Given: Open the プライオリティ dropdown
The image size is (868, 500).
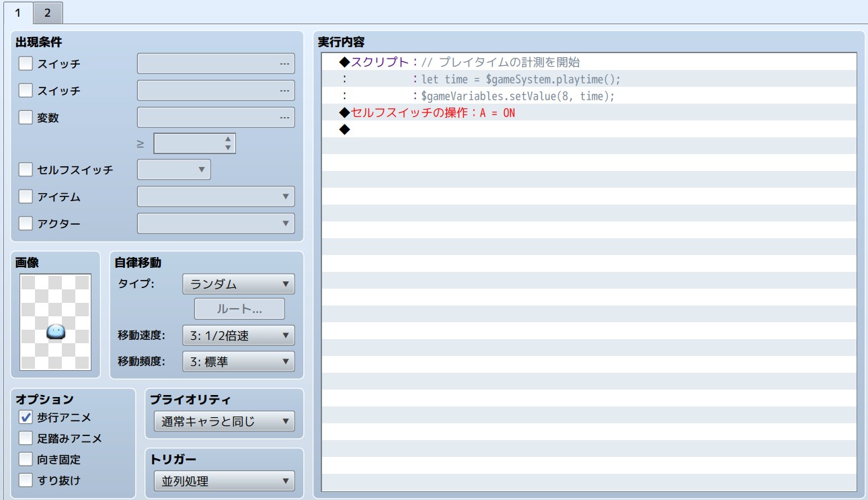Looking at the screenshot, I should tap(224, 422).
